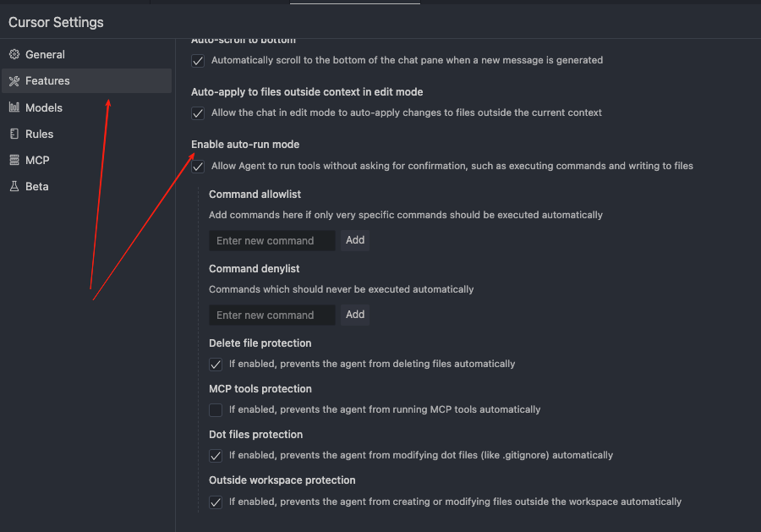761x532 pixels.
Task: Click the 'Add commands here if only very specific' description
Action: point(406,215)
